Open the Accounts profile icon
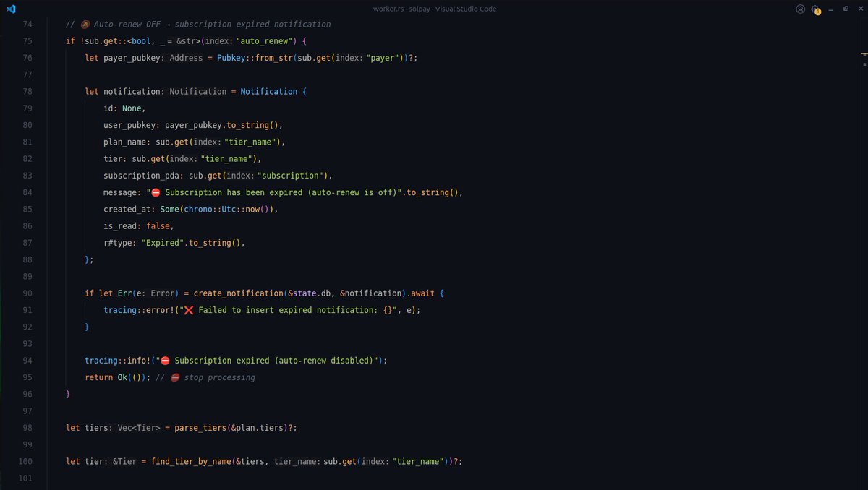 coord(800,9)
